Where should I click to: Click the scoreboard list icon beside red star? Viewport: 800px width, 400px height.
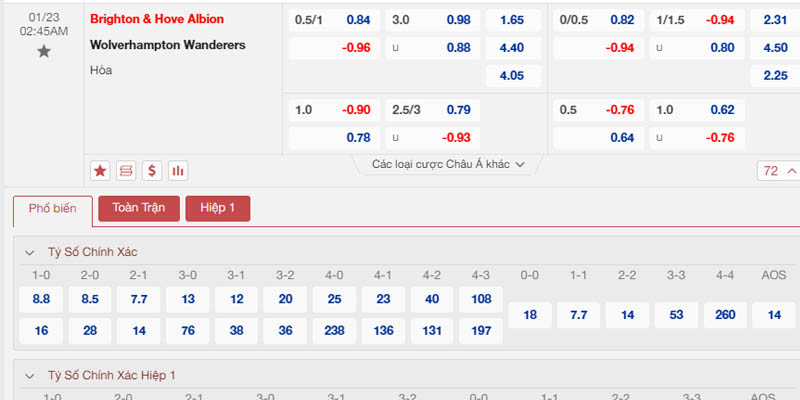pos(126,170)
